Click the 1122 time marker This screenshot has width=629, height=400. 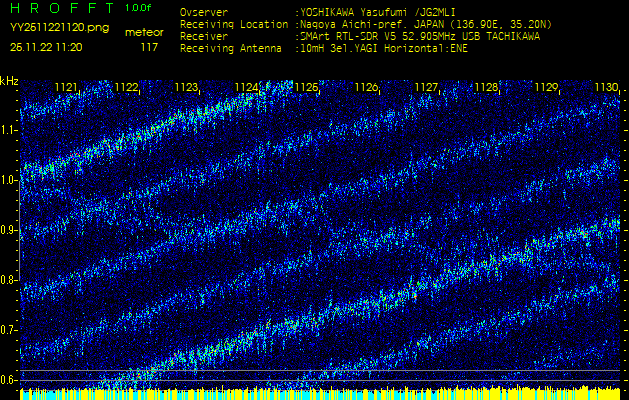(x=126, y=87)
